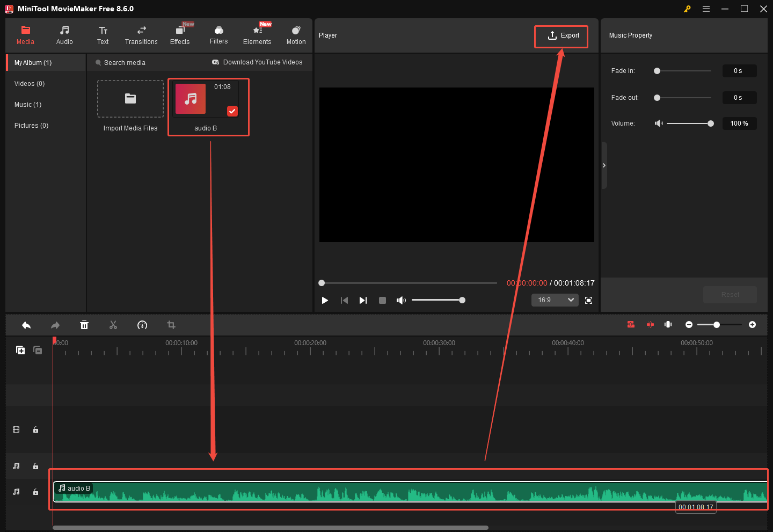Select the audio B media thumbnail
The height and width of the screenshot is (532, 773).
(x=205, y=99)
